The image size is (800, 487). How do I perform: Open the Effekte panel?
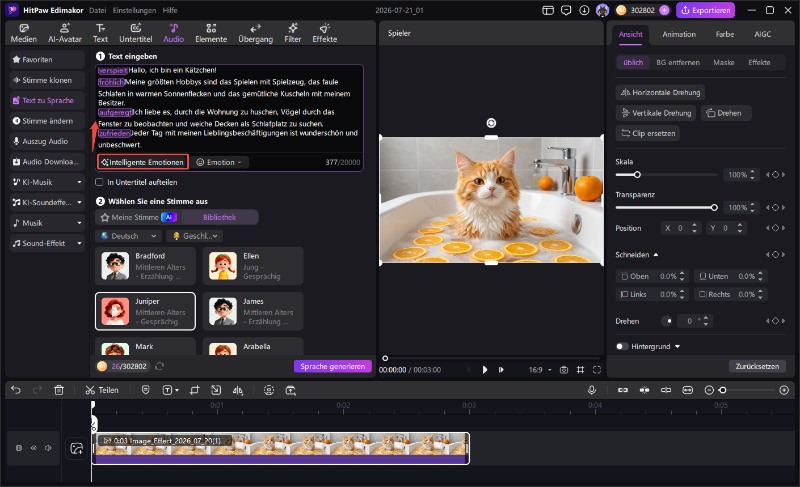(324, 33)
